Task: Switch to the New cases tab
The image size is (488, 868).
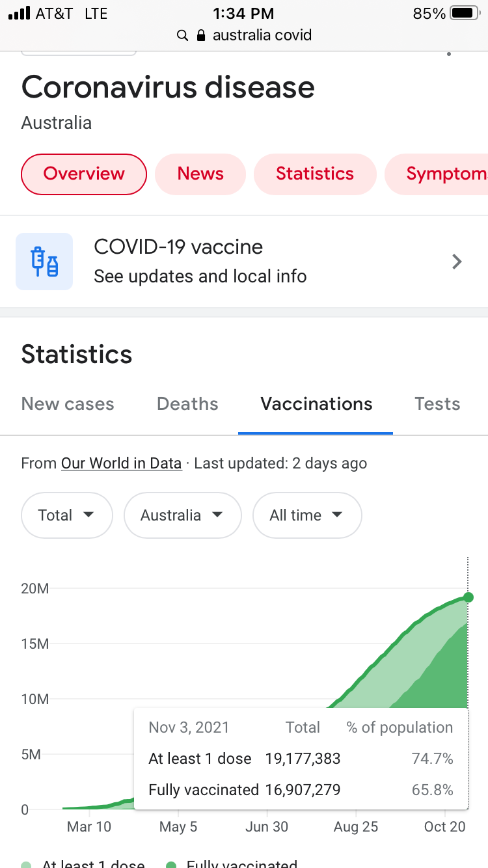Action: (68, 404)
